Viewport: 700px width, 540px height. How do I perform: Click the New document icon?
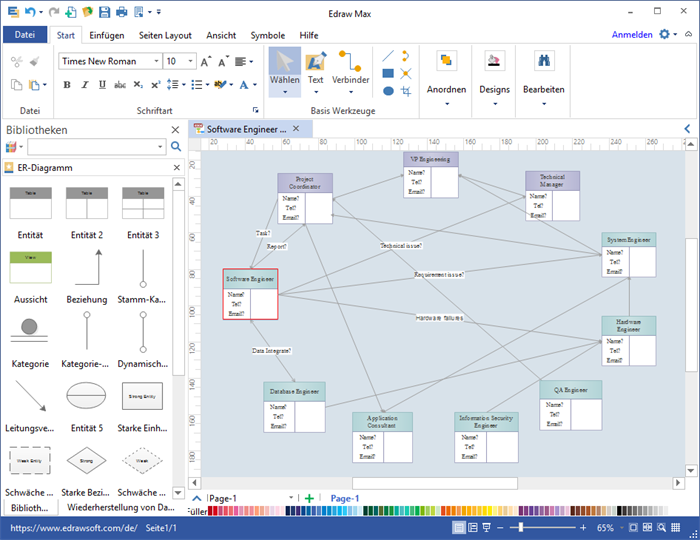71,12
